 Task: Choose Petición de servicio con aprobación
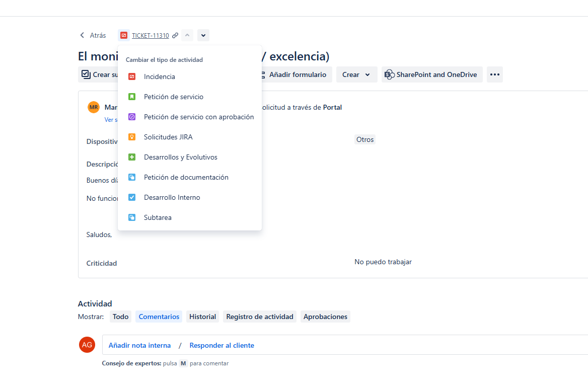coord(190,117)
